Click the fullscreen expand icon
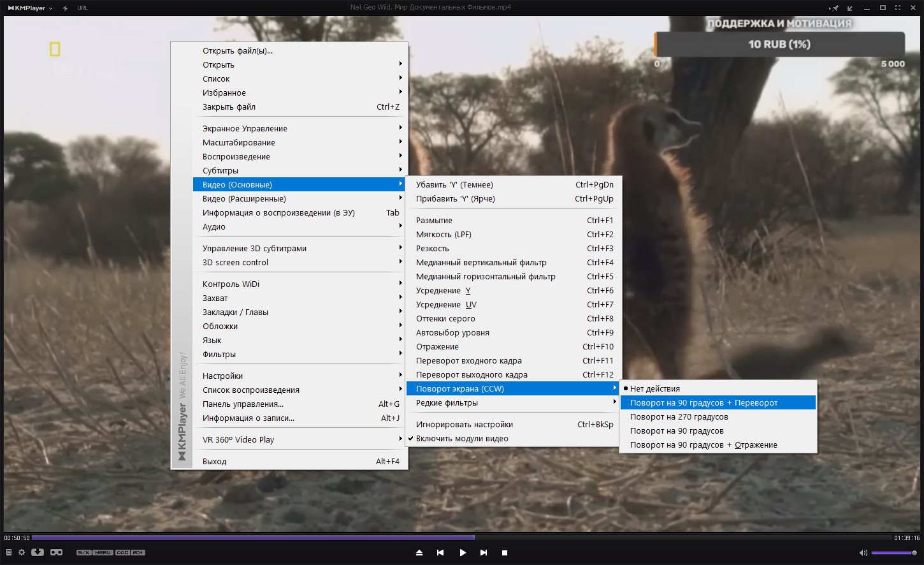 point(898,8)
